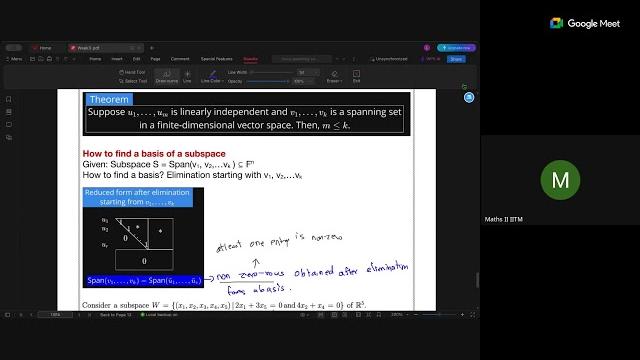The height and width of the screenshot is (360, 640).
Task: Adjust the Opacity slider
Action: (x=268, y=81)
